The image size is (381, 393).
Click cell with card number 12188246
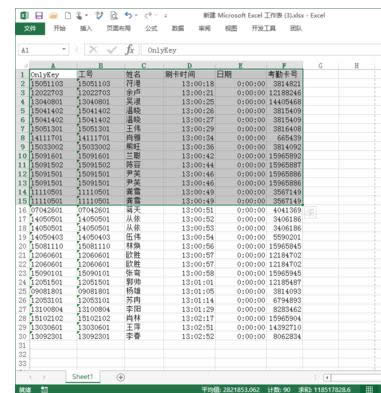(x=285, y=93)
